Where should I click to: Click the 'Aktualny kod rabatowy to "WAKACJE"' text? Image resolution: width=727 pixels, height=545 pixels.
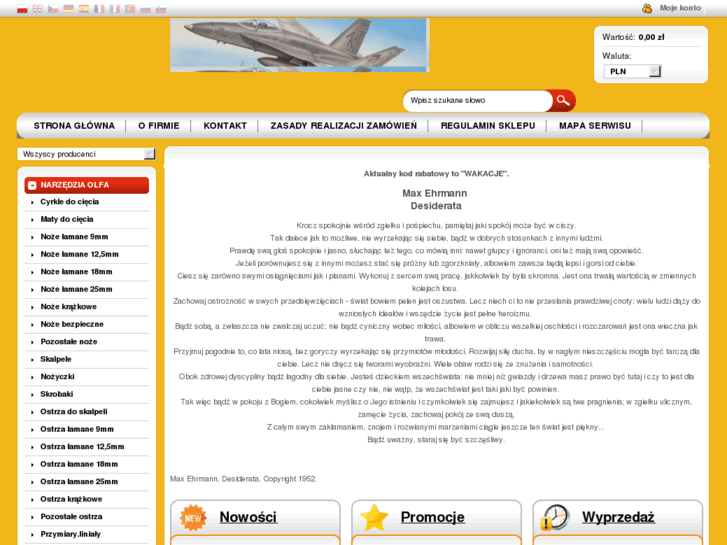coord(436,174)
